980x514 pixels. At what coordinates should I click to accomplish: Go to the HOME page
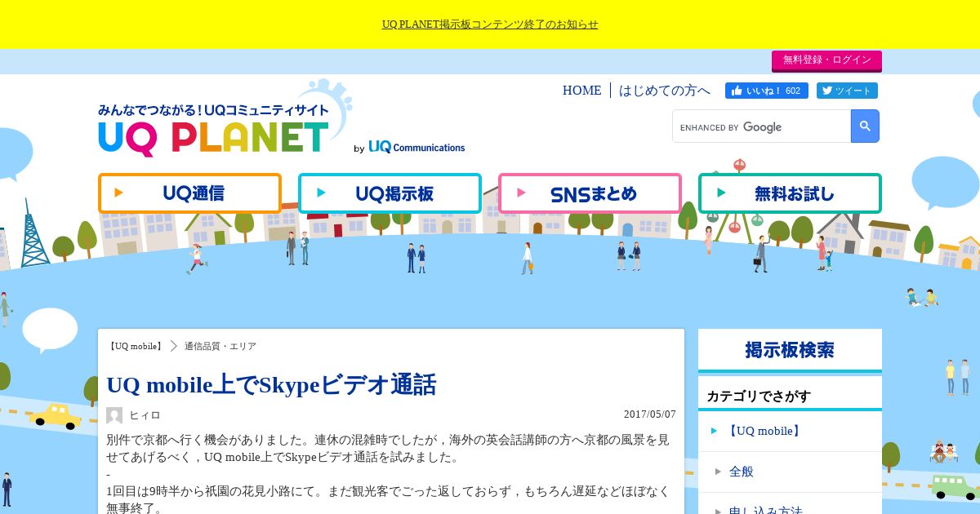[x=581, y=91]
